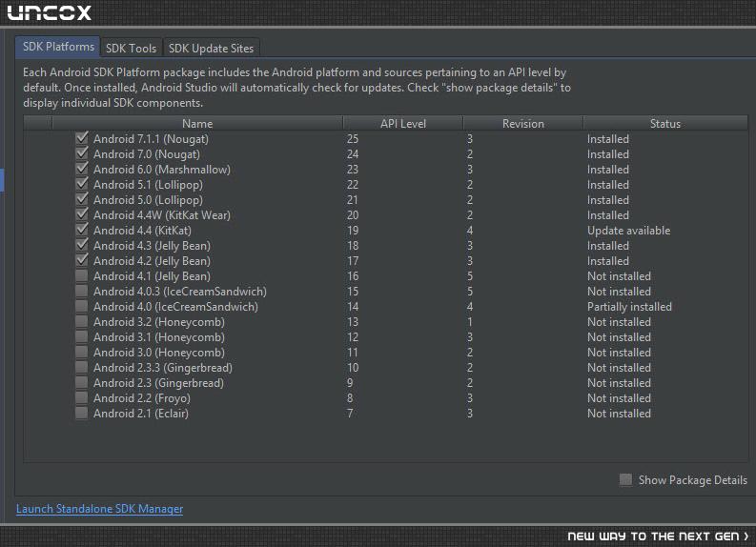Select the 'Android 7.1.1 (Nougat)' row name
The height and width of the screenshot is (547, 756).
[x=151, y=139]
